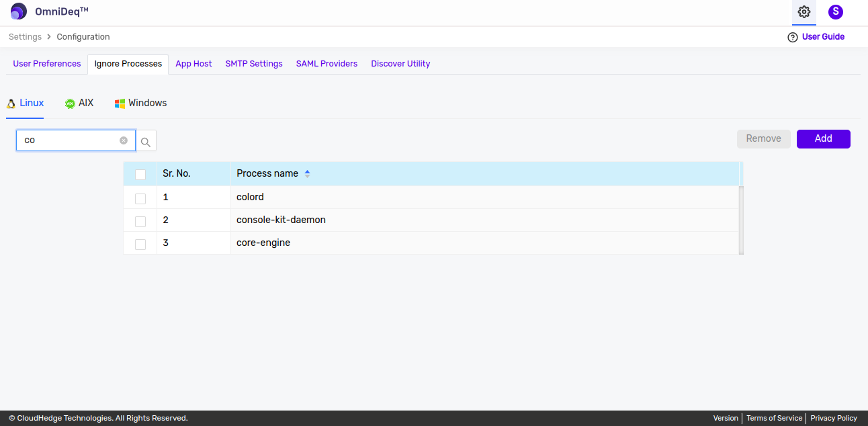Screen dimensions: 868x426
Task: Open the settings gear icon
Action: [804, 11]
